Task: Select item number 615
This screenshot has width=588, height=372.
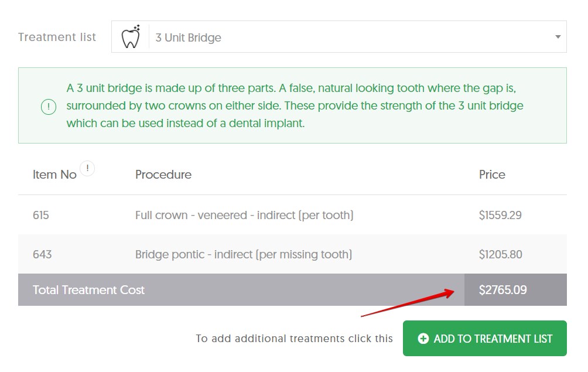Action: [41, 215]
